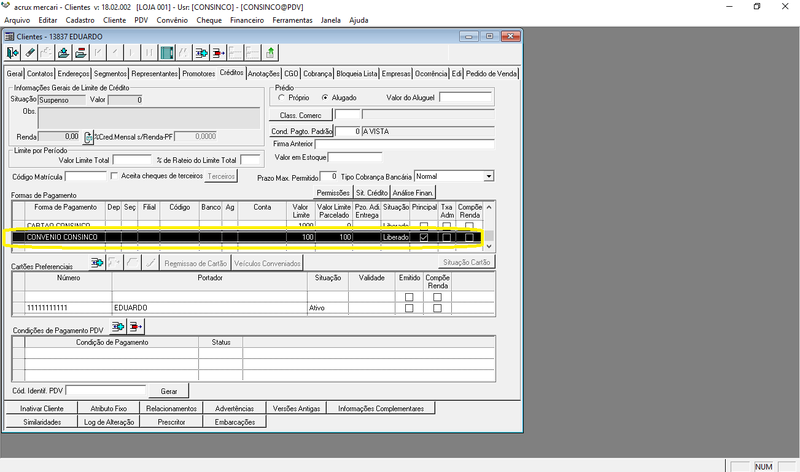Image resolution: width=800 pixels, height=472 pixels.
Task: Click the remove icon beside Condições de Pagamento PDV
Action: [x=135, y=327]
